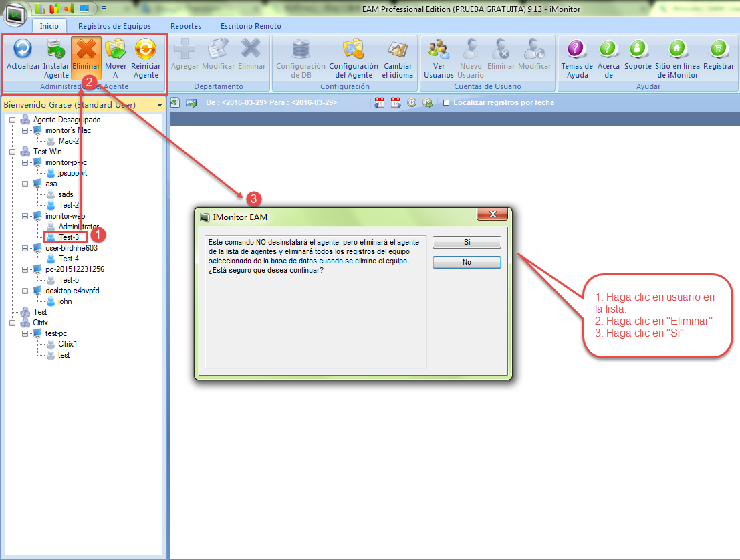Click No in the IMonitor EAM dialog
Image resolution: width=740 pixels, height=560 pixels.
tap(467, 263)
